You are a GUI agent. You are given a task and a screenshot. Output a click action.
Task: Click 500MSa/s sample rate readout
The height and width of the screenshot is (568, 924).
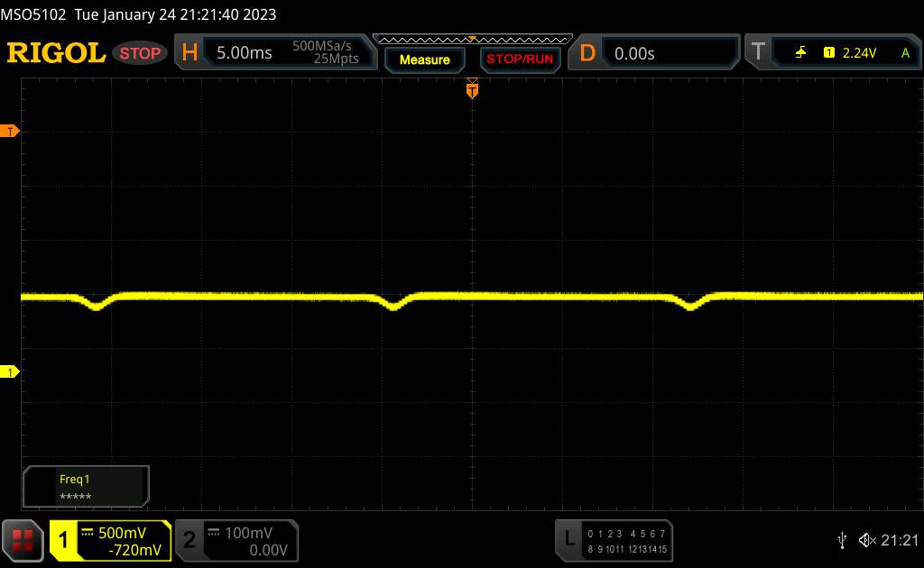coord(322,46)
